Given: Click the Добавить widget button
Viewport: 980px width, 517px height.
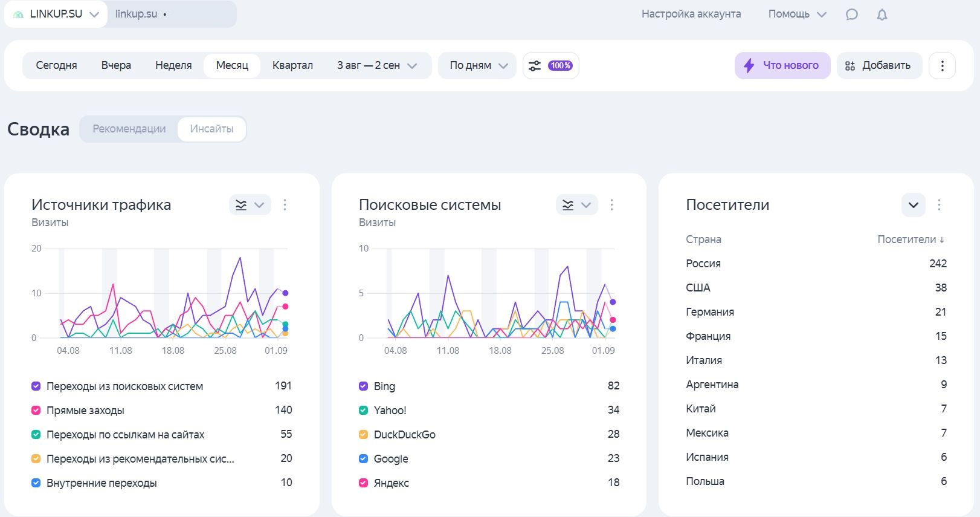Looking at the screenshot, I should coord(878,65).
